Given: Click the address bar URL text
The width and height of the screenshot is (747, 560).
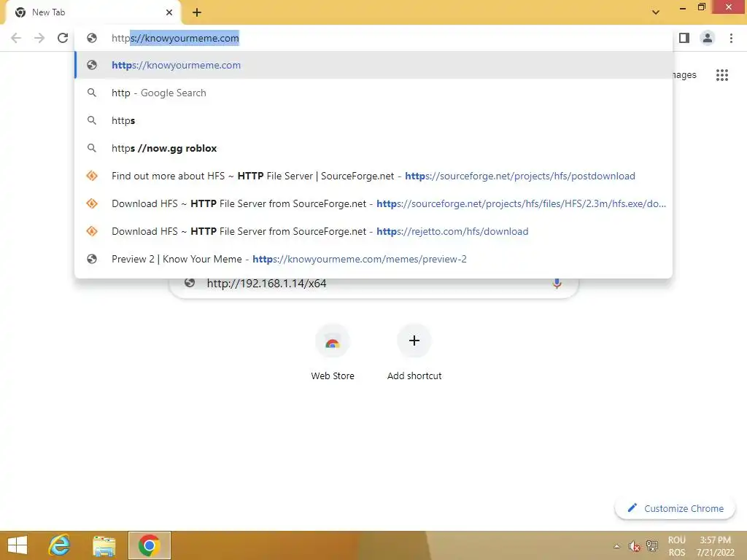Looking at the screenshot, I should [175, 38].
